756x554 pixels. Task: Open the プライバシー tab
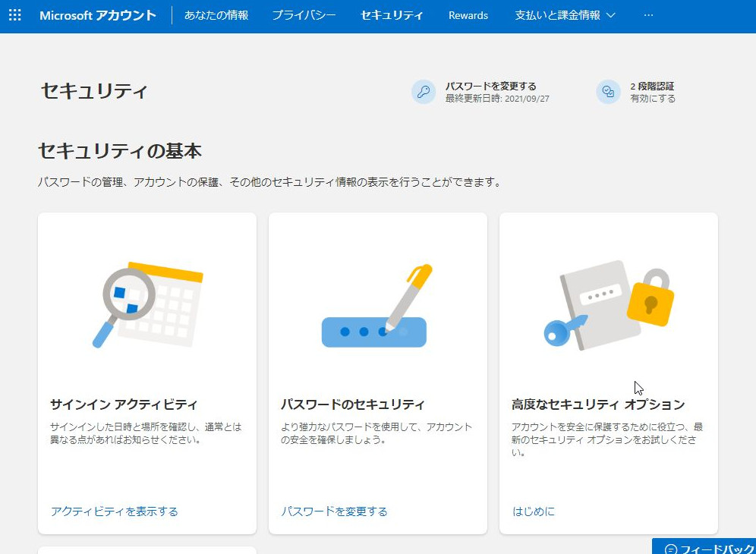pyautogui.click(x=304, y=15)
